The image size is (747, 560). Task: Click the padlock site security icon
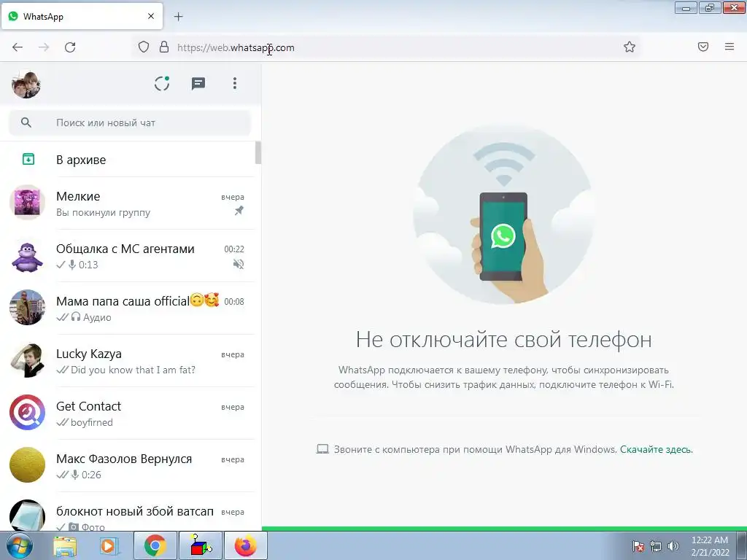[164, 47]
